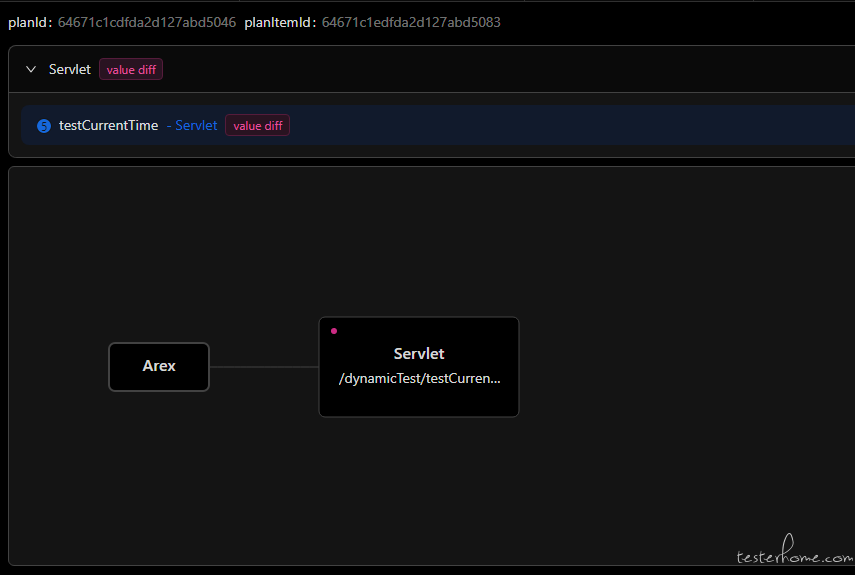Screen dimensions: 855x575
Task: Click the planId label
Action: click(30, 22)
